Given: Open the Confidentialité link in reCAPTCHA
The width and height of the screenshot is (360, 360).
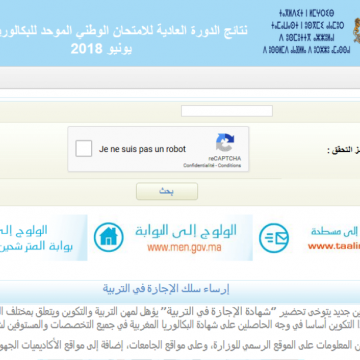Looking at the screenshot, I should pos(199,165).
